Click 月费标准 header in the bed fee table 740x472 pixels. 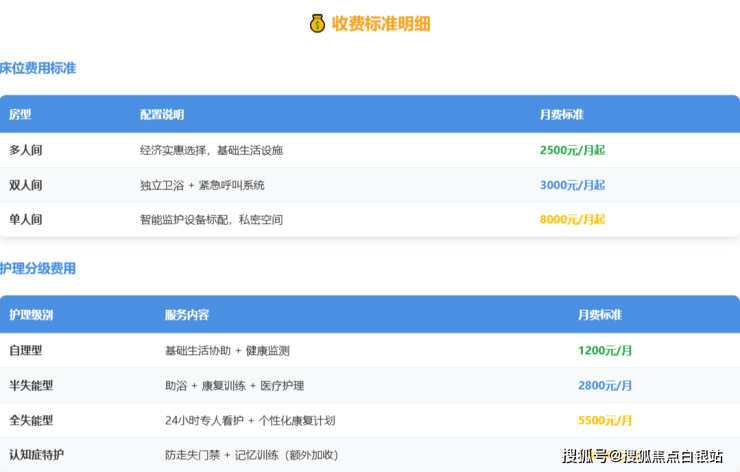point(561,115)
